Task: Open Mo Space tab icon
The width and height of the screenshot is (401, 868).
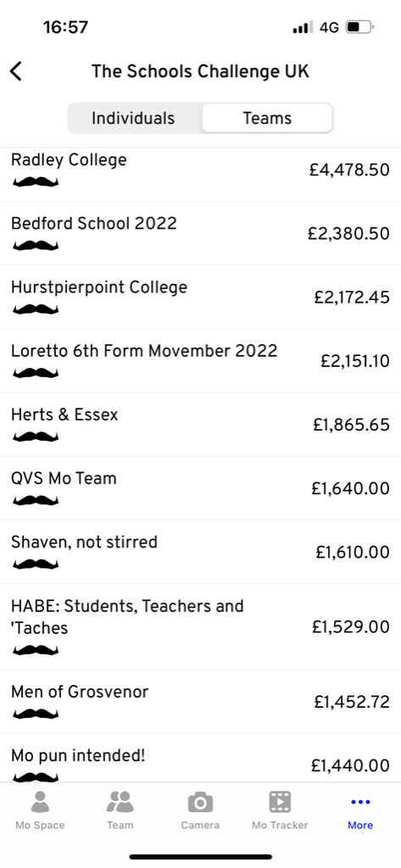Action: tap(40, 802)
